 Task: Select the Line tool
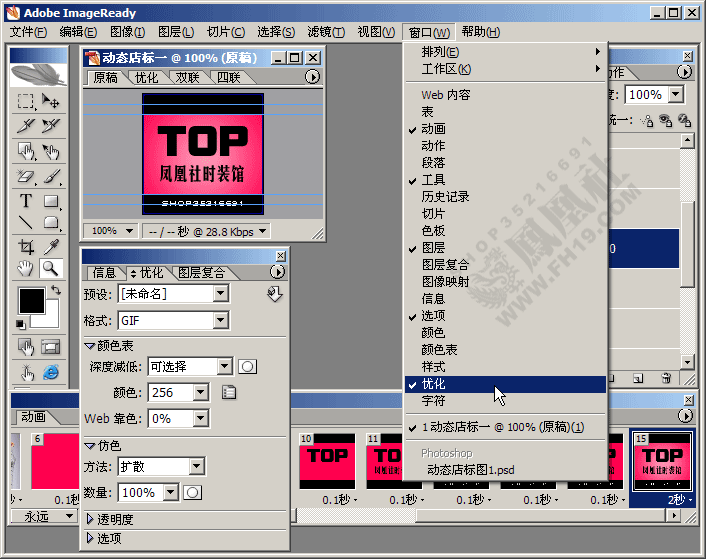tap(26, 222)
